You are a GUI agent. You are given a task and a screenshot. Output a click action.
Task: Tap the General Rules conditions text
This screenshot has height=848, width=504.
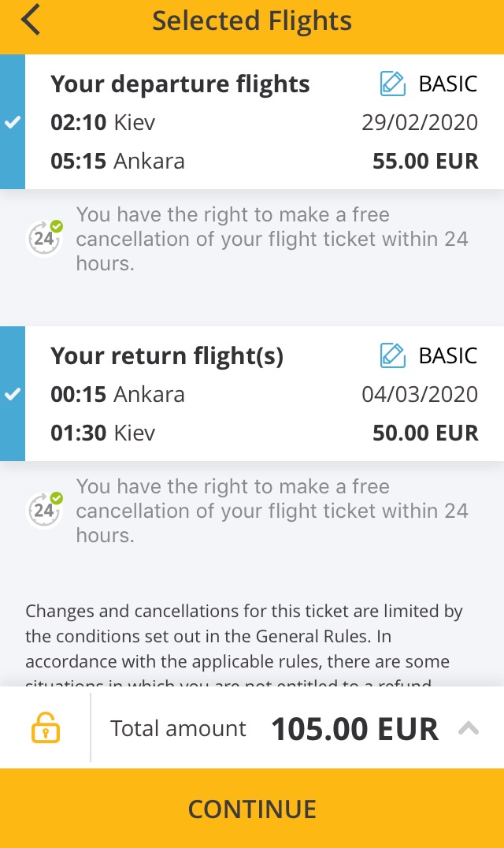[244, 636]
